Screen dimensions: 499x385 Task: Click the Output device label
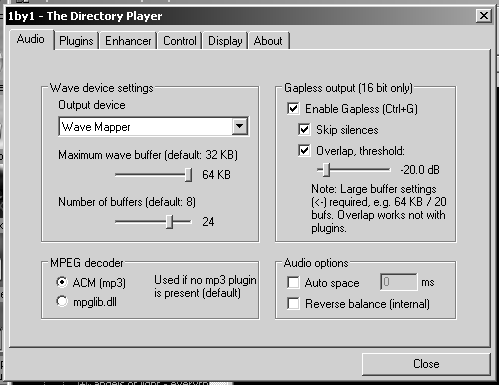click(92, 105)
